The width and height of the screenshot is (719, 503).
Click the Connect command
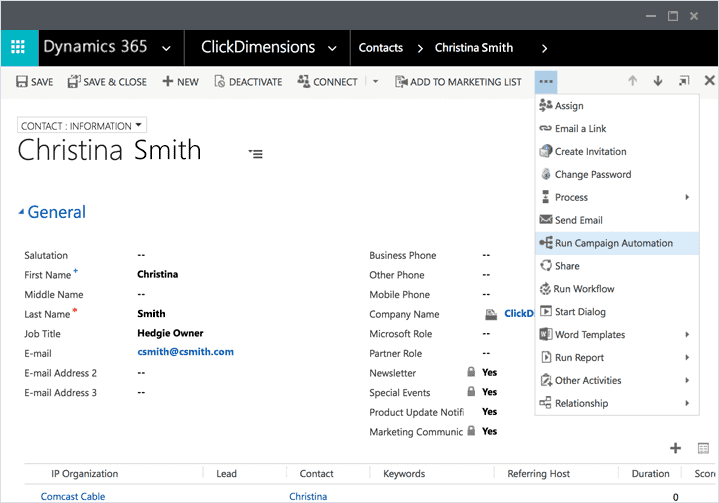327,82
